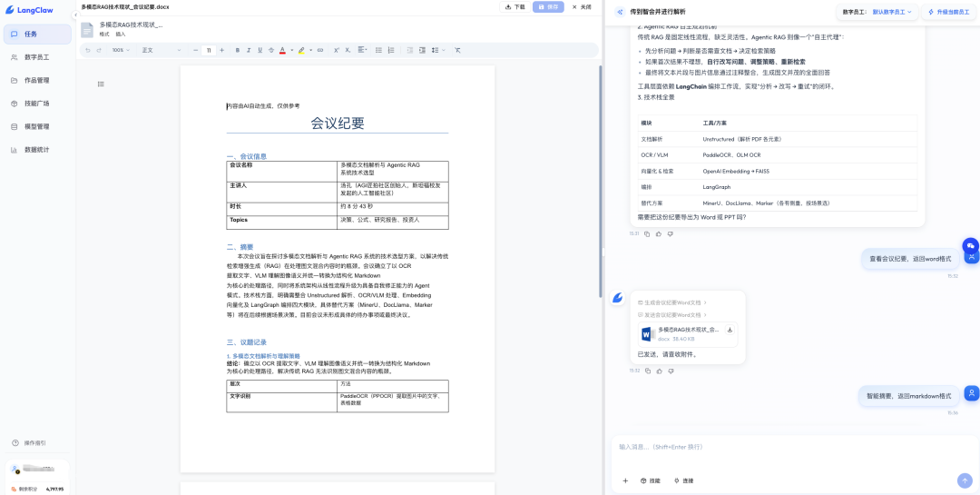The image size is (980, 495).
Task: Open the document outline list icon
Action: [101, 84]
